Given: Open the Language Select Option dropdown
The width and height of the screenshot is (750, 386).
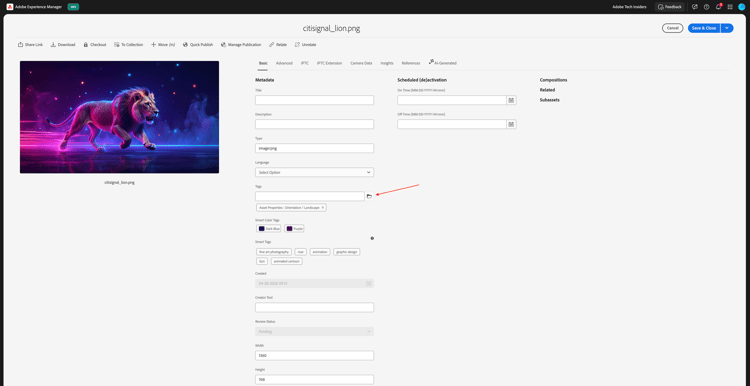Looking at the screenshot, I should pos(314,172).
